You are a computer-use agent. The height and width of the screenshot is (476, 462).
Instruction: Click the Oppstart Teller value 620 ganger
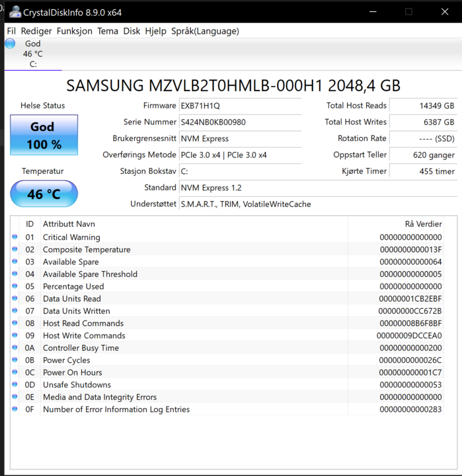pos(423,155)
